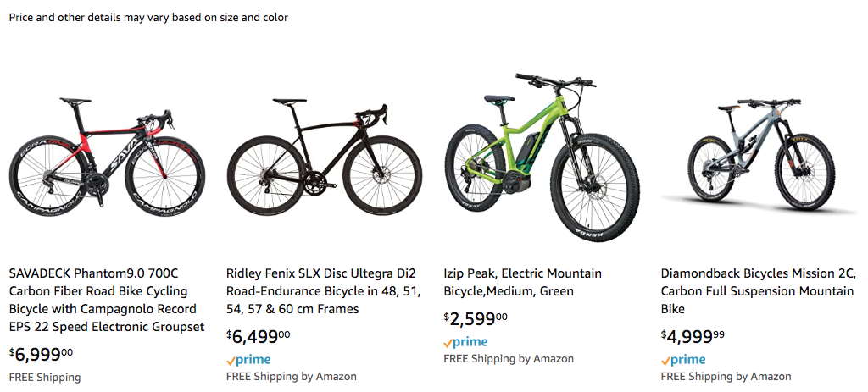Click FREE Shipping by Amazon under Ridley
868x392 pixels.
click(x=291, y=376)
